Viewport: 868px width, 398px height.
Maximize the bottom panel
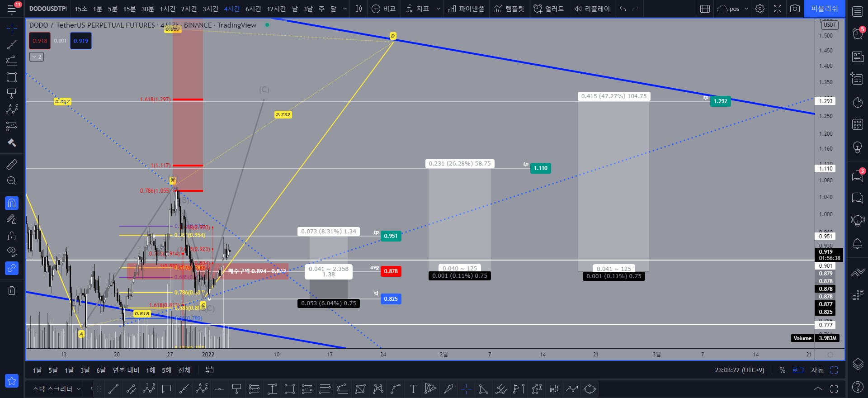[834, 389]
